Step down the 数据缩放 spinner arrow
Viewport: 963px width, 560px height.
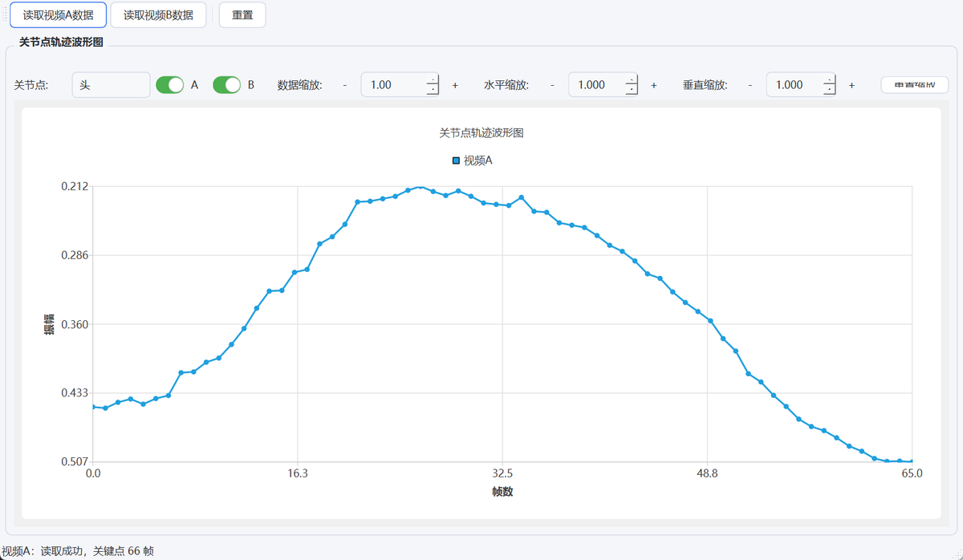click(x=433, y=90)
